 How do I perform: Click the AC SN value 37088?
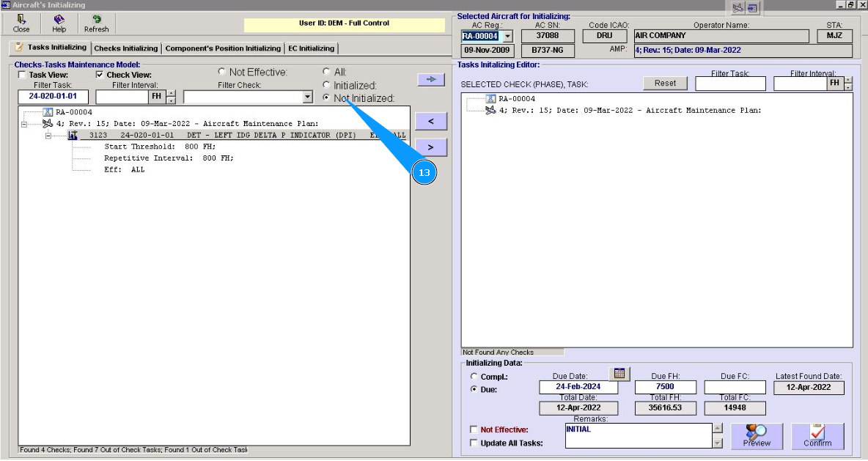pyautogui.click(x=548, y=36)
